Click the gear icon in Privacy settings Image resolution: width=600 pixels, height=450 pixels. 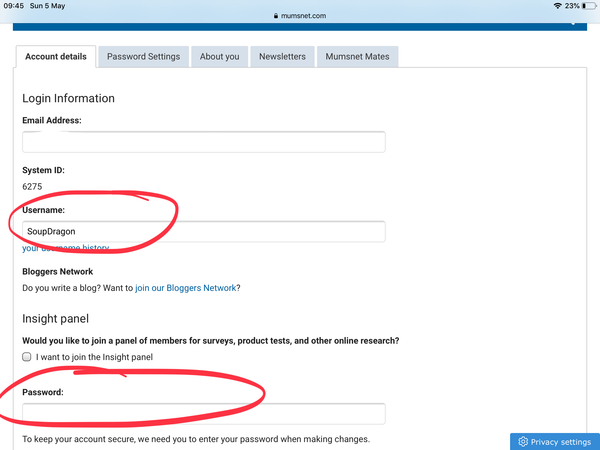522,441
